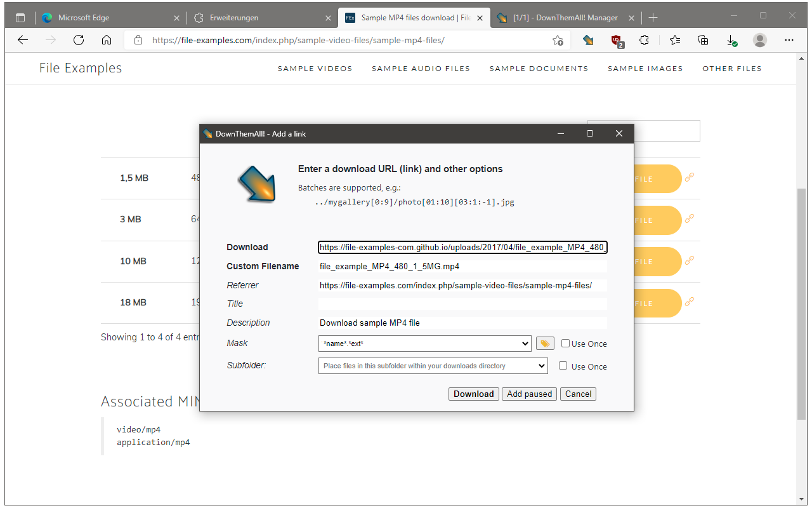Copy link icon in 3 MB row
This screenshot has height=508, width=812.
(690, 218)
